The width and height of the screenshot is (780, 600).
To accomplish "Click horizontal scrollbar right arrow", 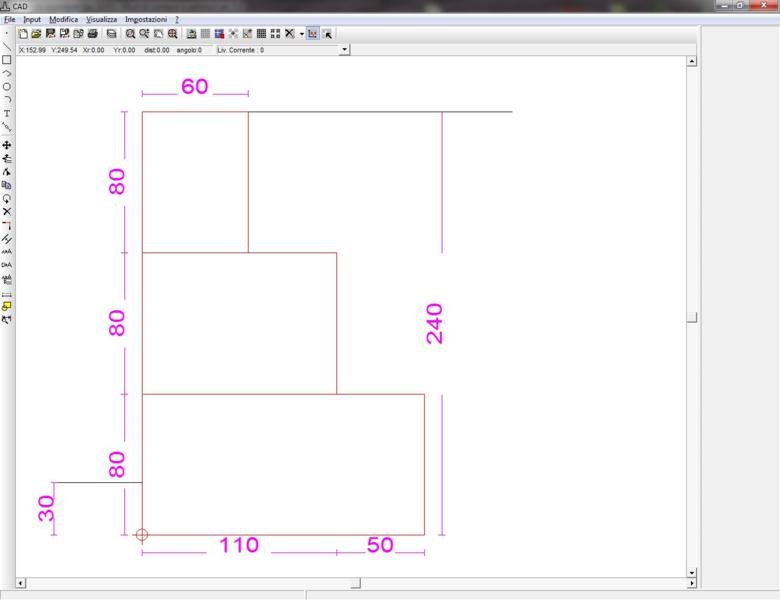I will coord(691,583).
